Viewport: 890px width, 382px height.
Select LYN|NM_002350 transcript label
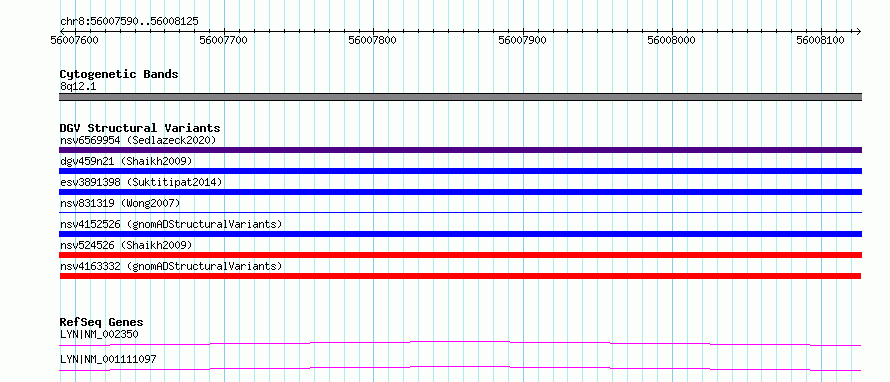99,334
